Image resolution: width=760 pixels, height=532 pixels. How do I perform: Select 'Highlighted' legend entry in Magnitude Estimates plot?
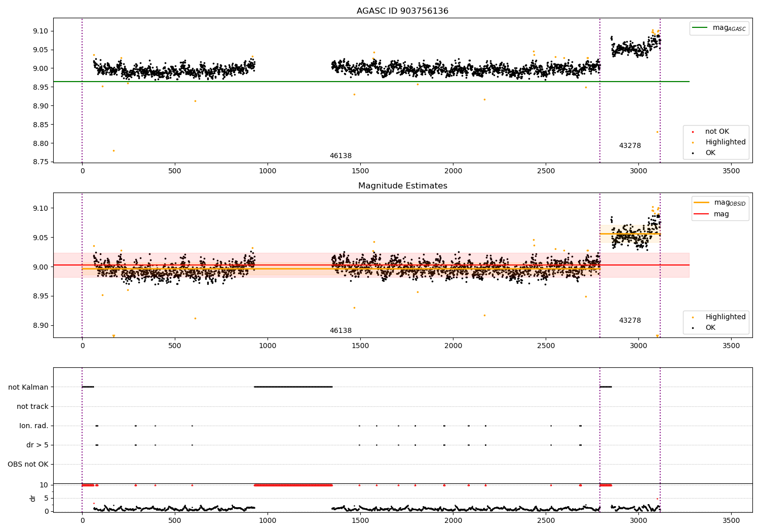pyautogui.click(x=726, y=317)
